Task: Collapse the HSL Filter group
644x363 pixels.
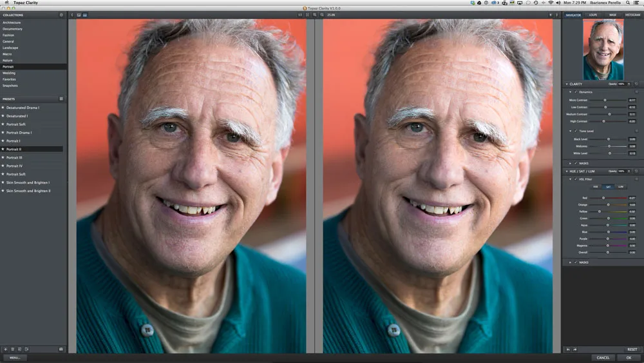Action: pyautogui.click(x=571, y=179)
